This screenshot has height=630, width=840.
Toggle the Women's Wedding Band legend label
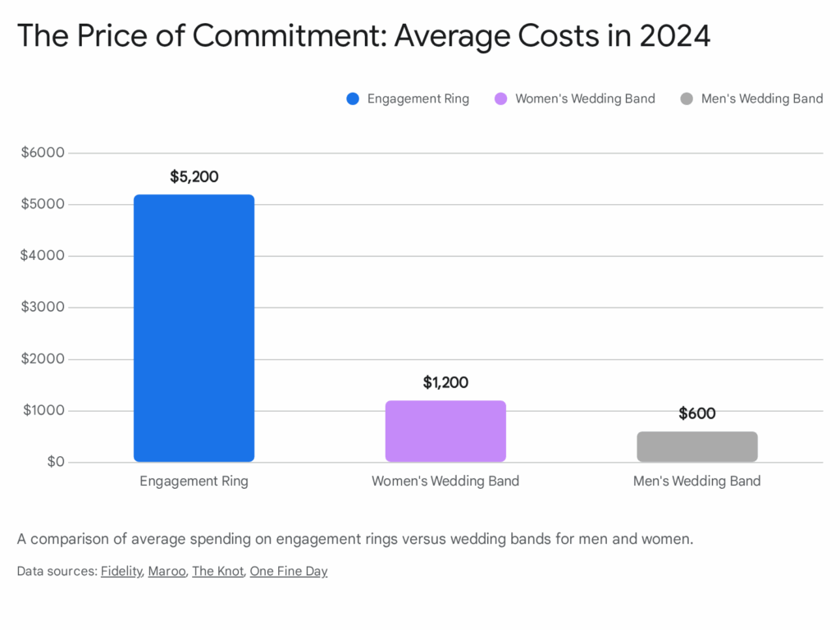[x=585, y=99]
